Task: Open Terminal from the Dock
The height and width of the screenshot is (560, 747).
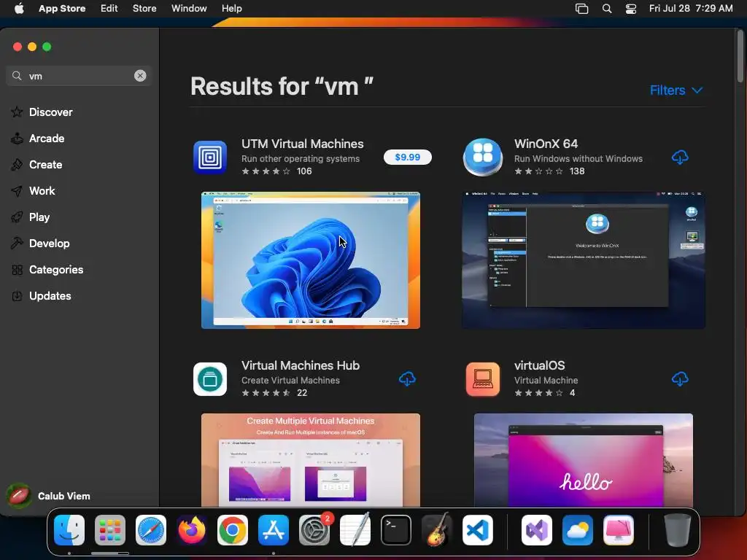Action: 396,530
